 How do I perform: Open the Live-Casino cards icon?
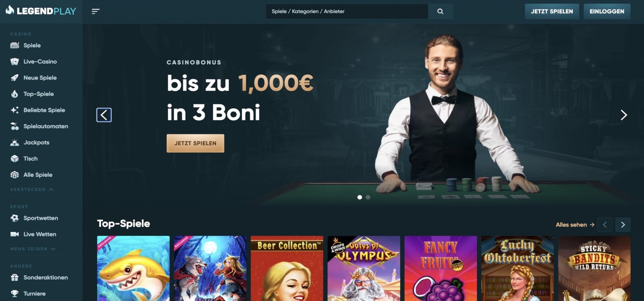click(15, 61)
